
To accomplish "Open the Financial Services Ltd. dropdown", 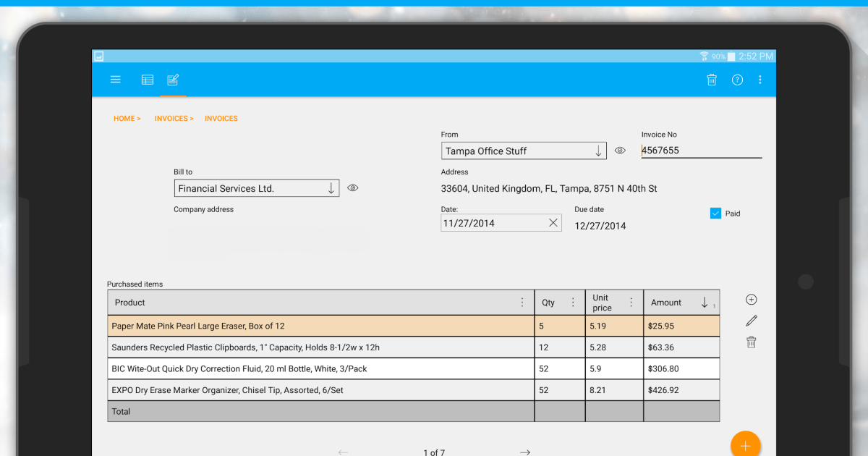I will click(332, 187).
